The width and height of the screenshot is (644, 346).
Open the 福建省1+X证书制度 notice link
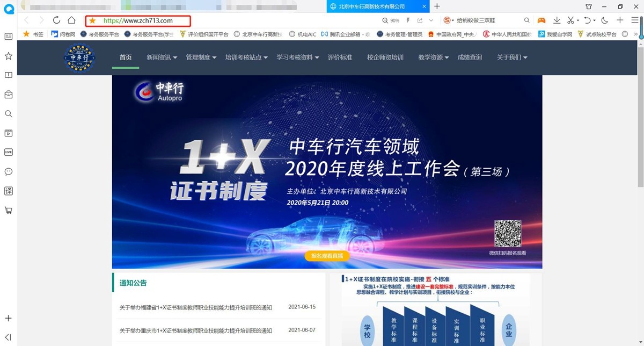coord(195,307)
